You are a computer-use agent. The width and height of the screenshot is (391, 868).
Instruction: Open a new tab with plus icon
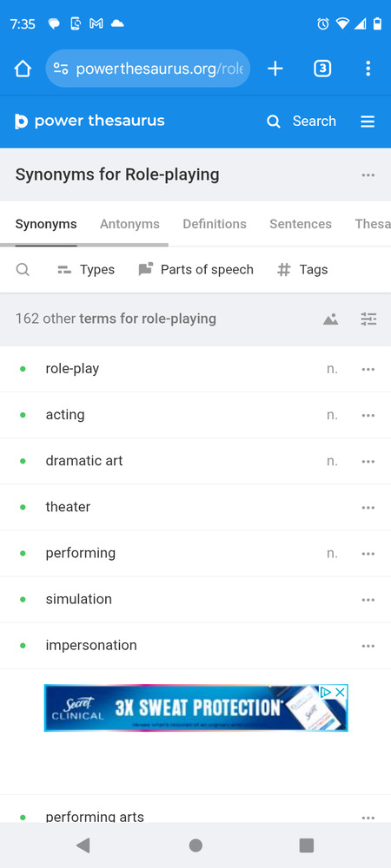pyautogui.click(x=275, y=69)
